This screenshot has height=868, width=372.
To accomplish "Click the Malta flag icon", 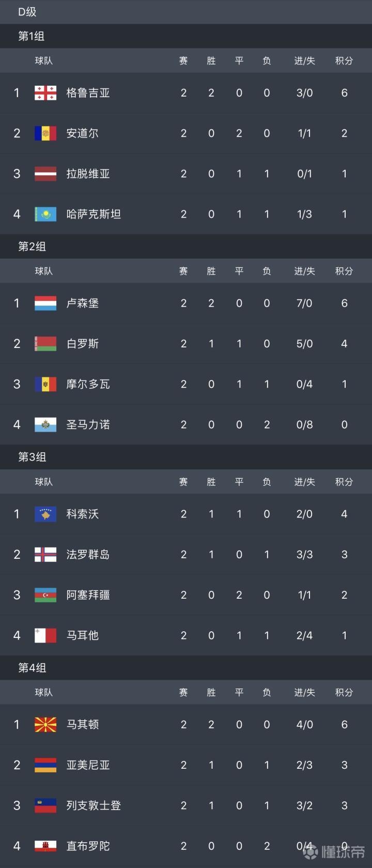I will (x=45, y=635).
